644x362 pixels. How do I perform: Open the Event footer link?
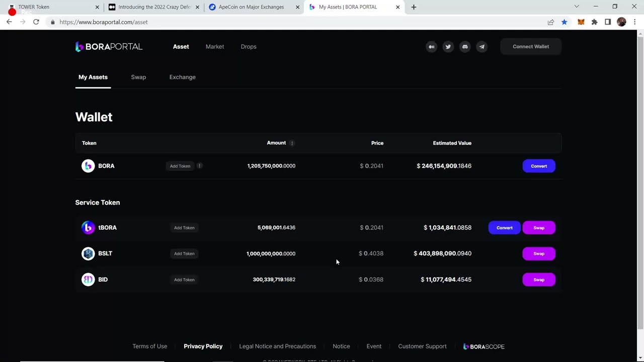pos(374,346)
